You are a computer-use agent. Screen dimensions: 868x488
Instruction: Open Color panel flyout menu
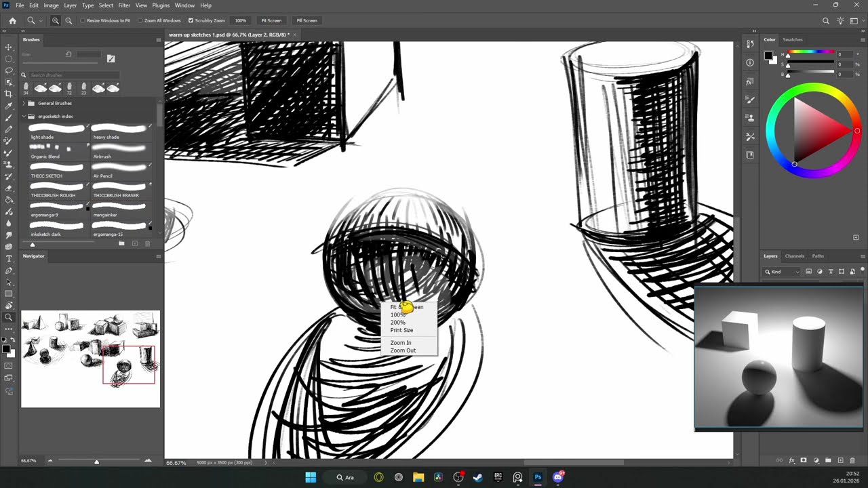point(863,40)
